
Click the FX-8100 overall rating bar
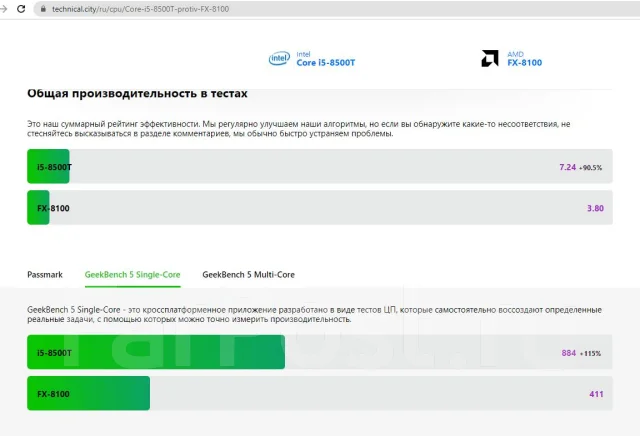[x=320, y=207]
